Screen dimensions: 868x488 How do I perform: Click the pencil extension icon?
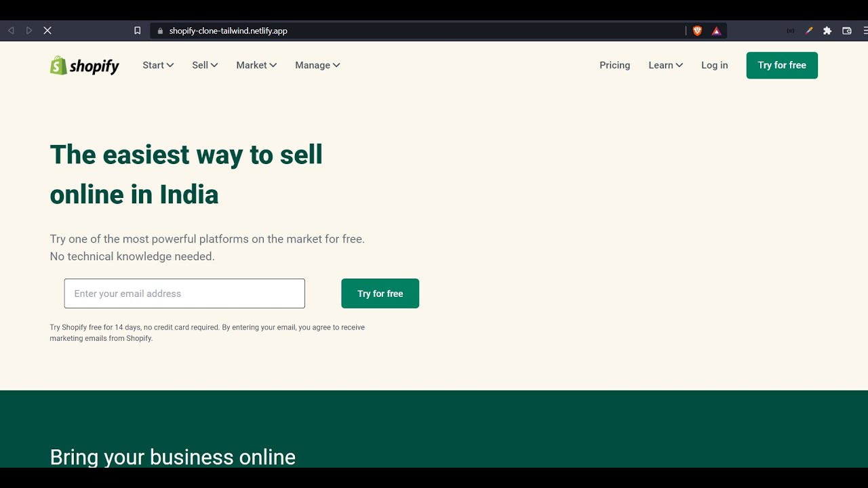coord(809,30)
